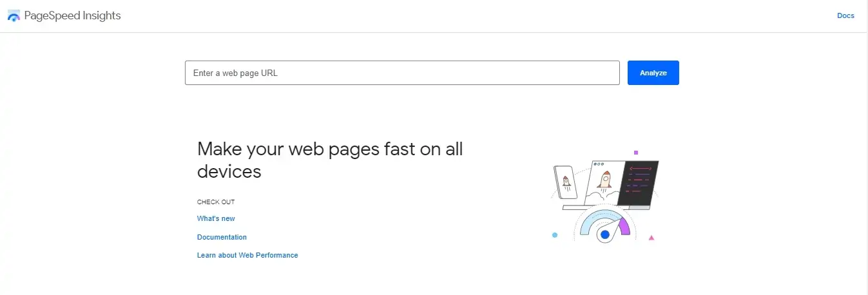Screen dimensions: 868x295
Task: Click the small purple square decoration
Action: tap(636, 153)
